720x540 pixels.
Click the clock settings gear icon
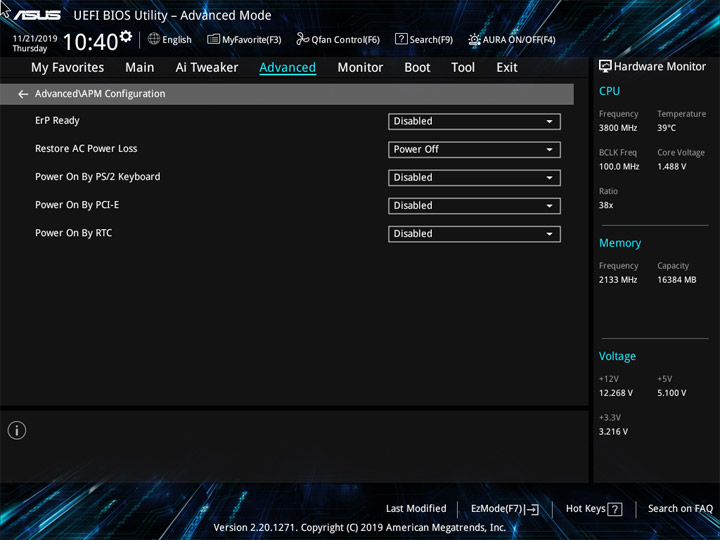pos(126,36)
